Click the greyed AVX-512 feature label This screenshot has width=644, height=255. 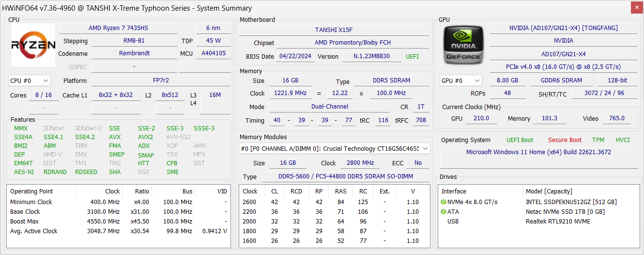pos(178,137)
